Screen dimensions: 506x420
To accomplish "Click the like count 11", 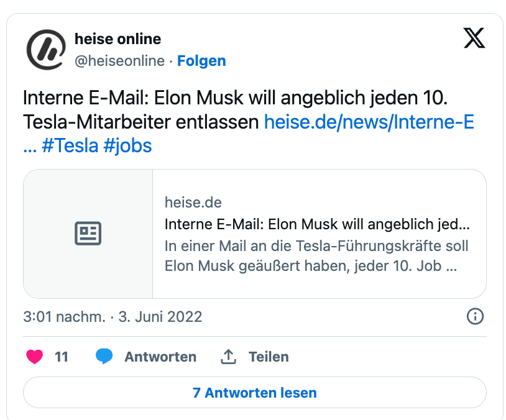I will pos(62,357).
